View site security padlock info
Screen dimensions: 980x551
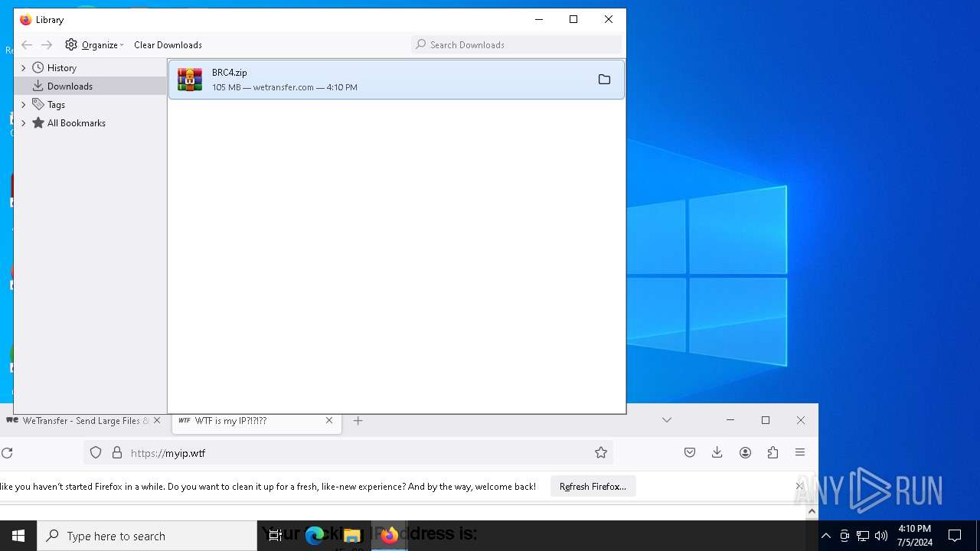117,453
